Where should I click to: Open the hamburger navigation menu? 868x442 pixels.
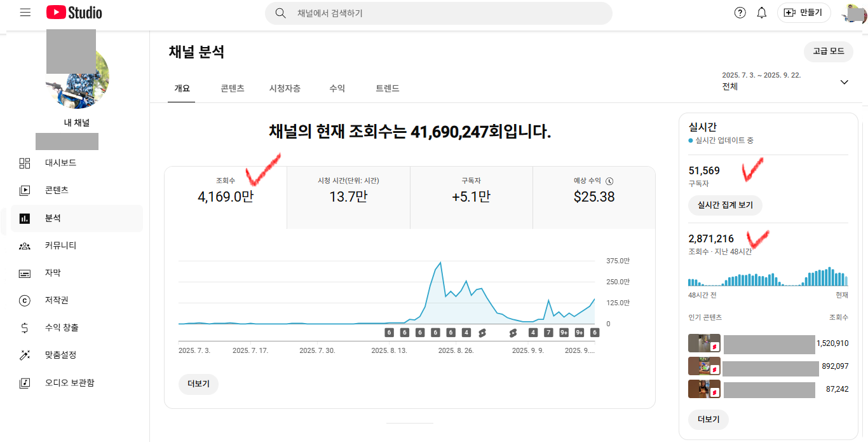pyautogui.click(x=25, y=13)
